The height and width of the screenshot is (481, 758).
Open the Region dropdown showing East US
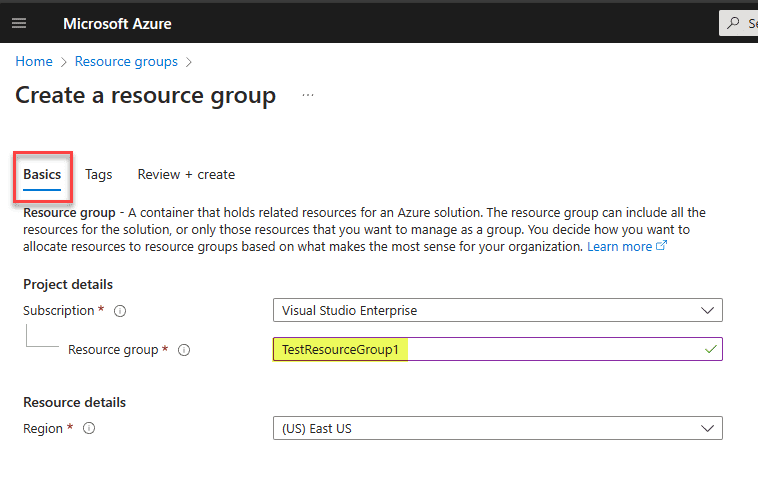[498, 428]
